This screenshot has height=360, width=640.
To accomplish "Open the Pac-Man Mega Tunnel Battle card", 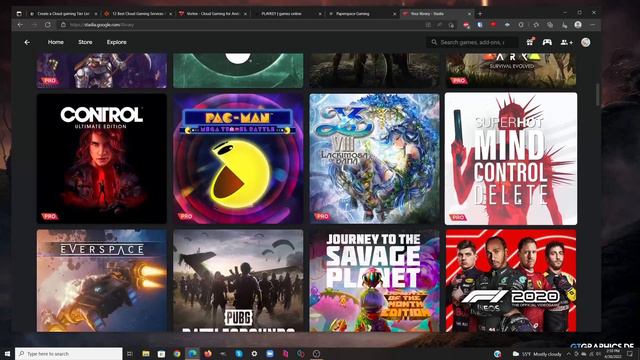I will coord(238,158).
